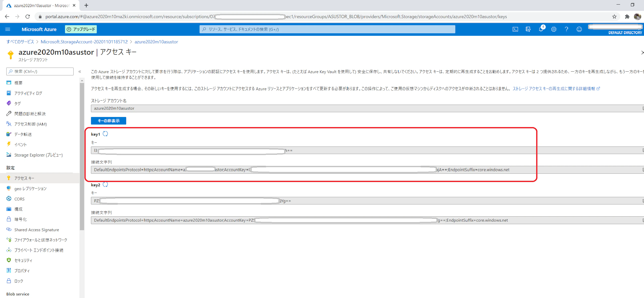Click the key1 connection string field
Image resolution: width=644 pixels, height=298 pixels.
click(x=367, y=170)
